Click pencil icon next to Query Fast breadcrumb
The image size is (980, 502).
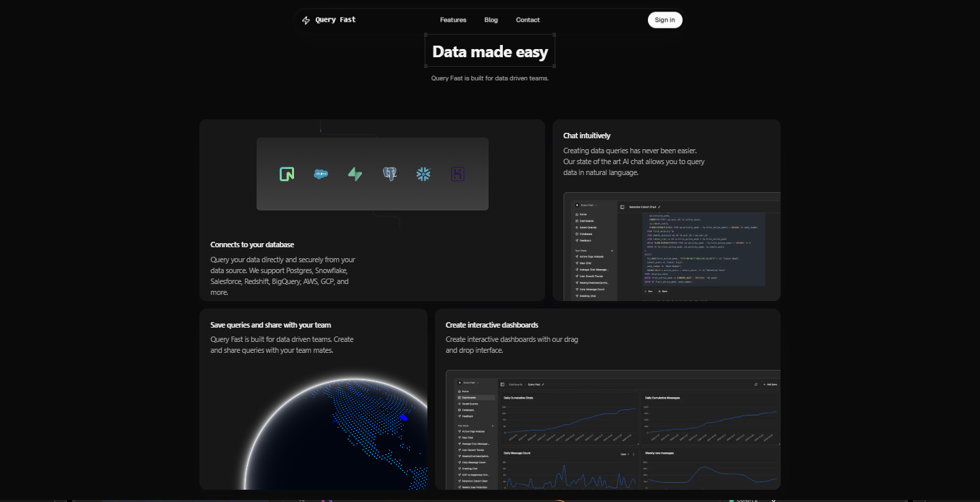(543, 384)
